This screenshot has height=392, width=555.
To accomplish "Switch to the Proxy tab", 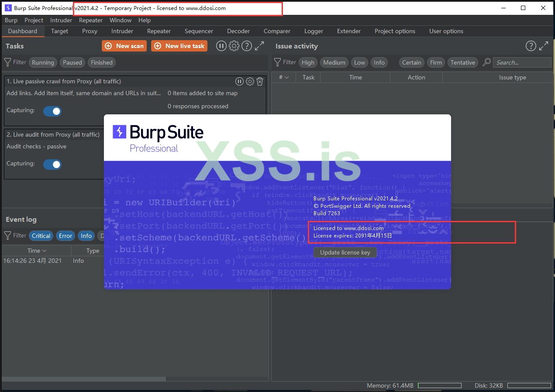I will coord(90,31).
